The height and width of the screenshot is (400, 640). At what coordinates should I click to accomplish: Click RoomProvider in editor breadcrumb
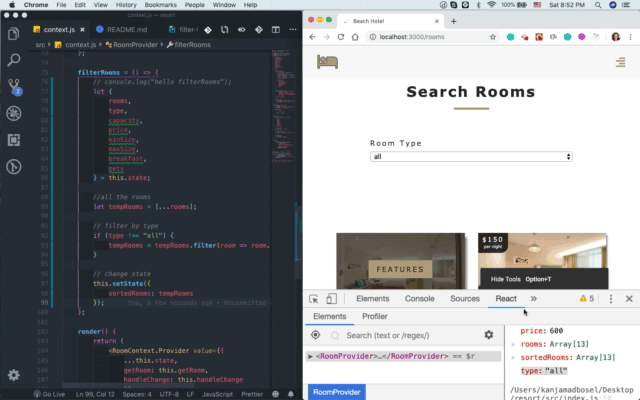coord(131,45)
